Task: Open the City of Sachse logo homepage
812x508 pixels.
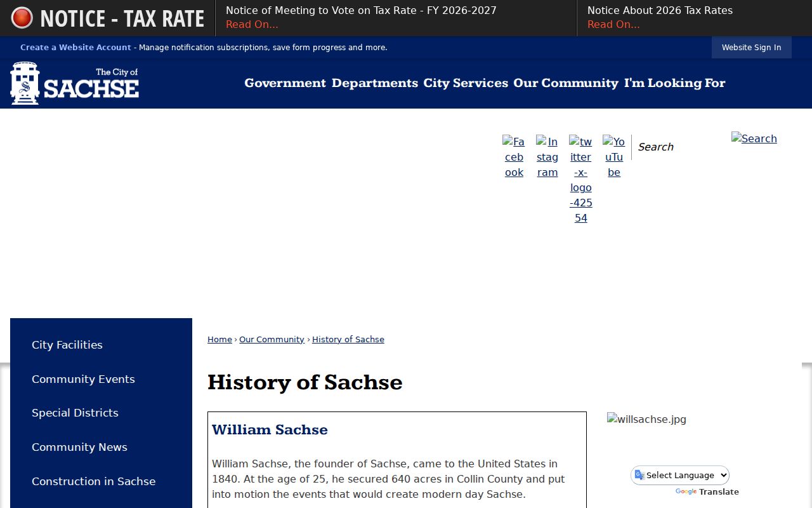Action: coord(75,83)
